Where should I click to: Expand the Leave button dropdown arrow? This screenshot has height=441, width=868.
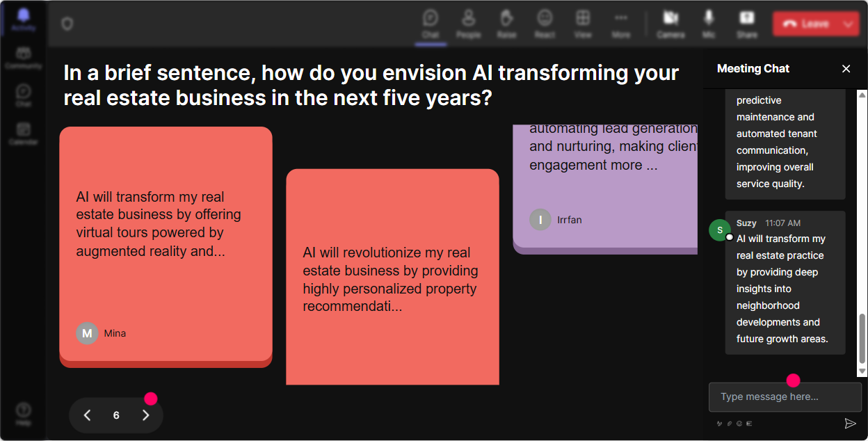[x=848, y=24]
